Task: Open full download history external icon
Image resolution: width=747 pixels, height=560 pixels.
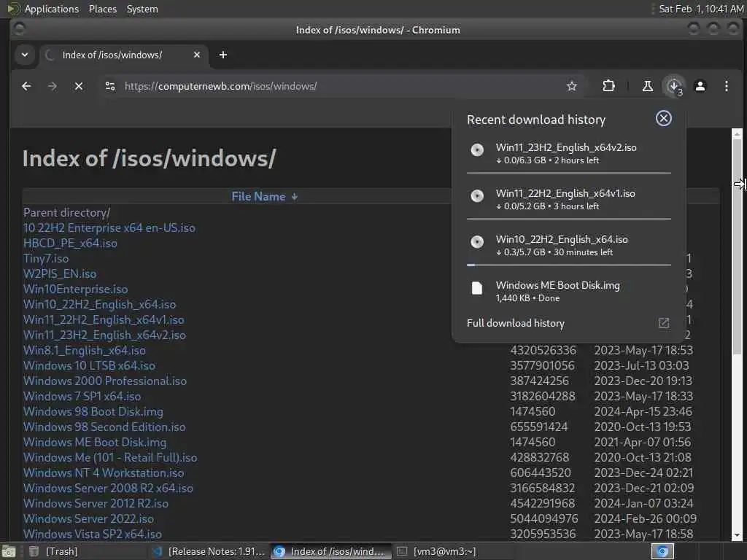Action: pyautogui.click(x=663, y=323)
